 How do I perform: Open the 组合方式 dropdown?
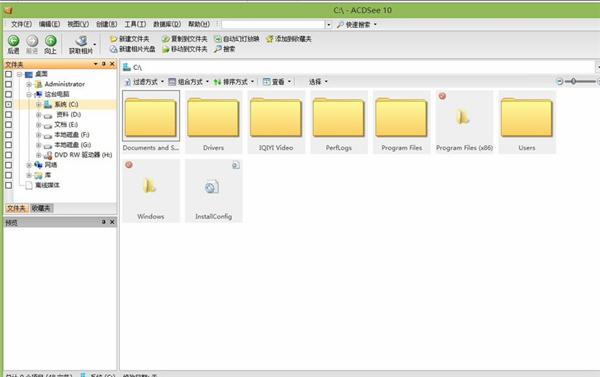point(189,82)
